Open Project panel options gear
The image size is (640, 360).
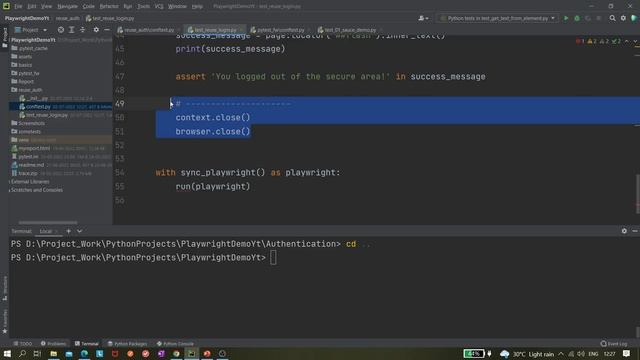(96, 30)
